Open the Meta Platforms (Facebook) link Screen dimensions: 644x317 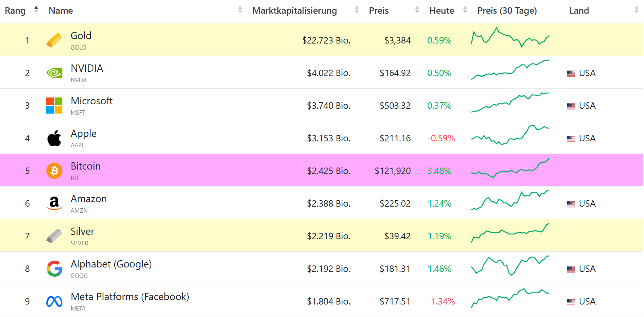click(130, 297)
